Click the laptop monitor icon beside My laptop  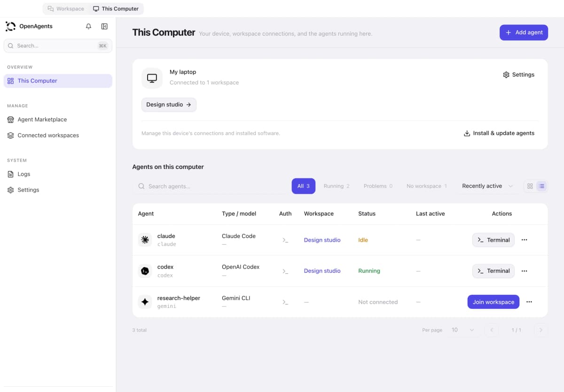click(x=152, y=78)
